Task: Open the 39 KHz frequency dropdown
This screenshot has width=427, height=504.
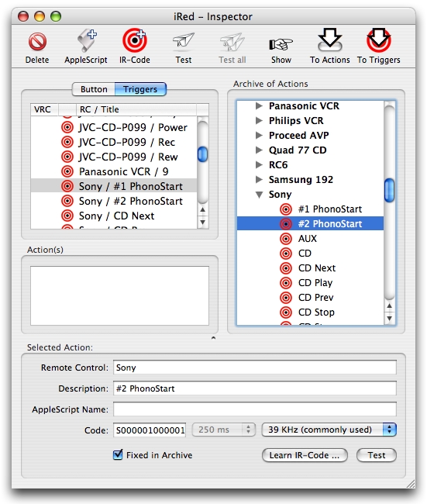Action: [x=329, y=430]
